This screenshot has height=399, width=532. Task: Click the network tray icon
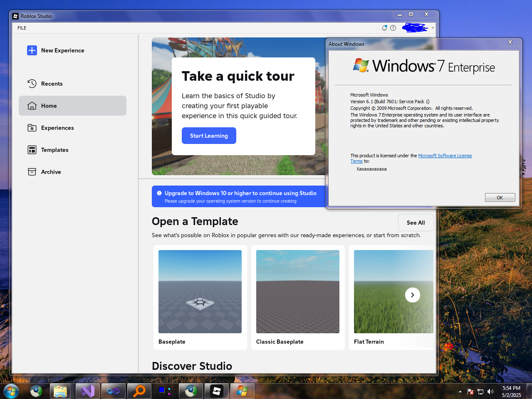coord(480,392)
